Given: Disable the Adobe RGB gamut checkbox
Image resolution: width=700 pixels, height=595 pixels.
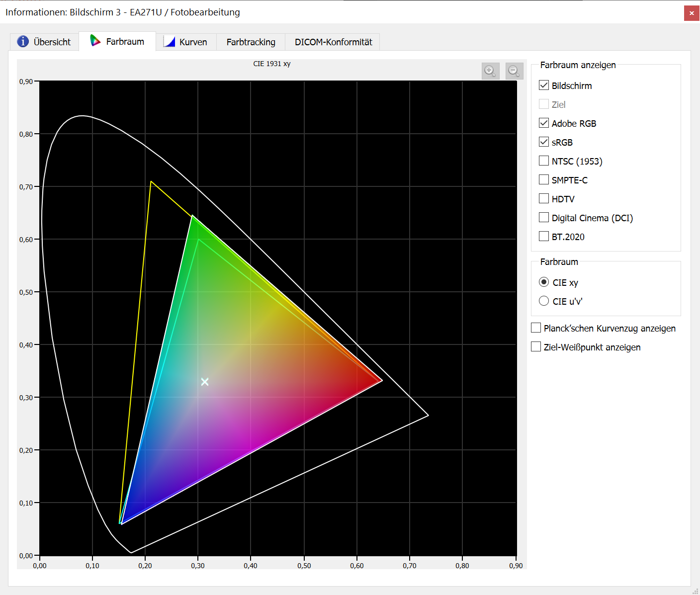Looking at the screenshot, I should [544, 123].
